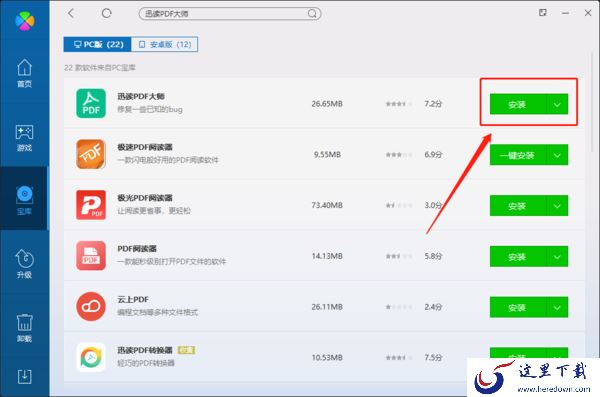Open the 首页 home page in the sidebar
This screenshot has height=397, width=600.
point(24,73)
